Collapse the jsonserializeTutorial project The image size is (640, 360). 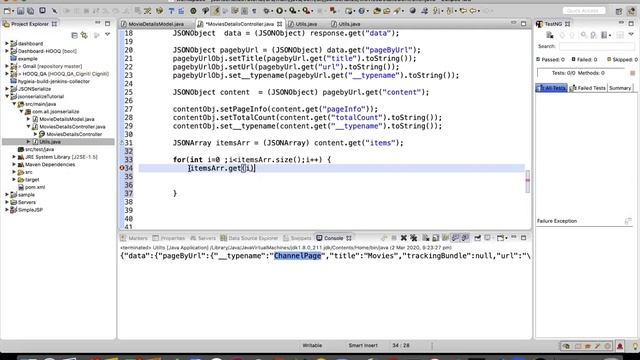[x=7, y=96]
